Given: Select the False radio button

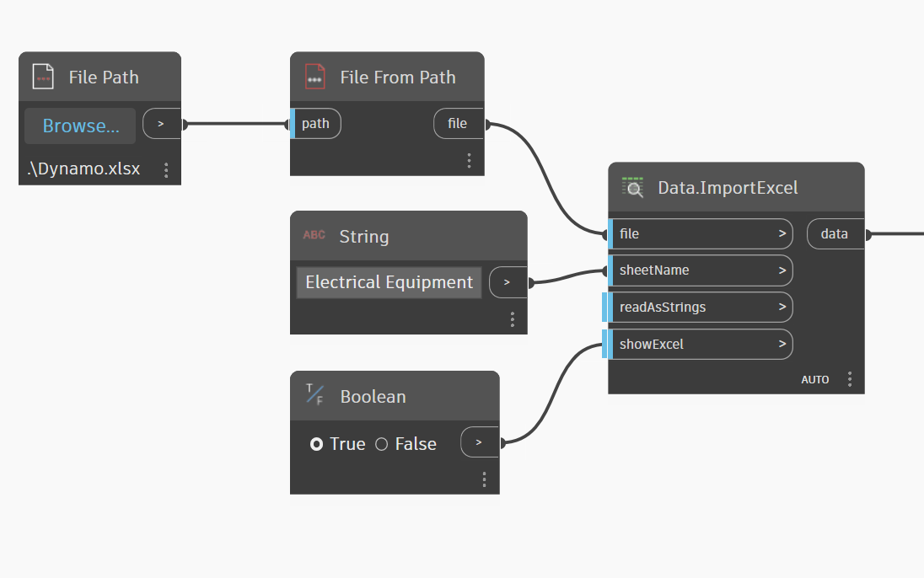Looking at the screenshot, I should [381, 443].
